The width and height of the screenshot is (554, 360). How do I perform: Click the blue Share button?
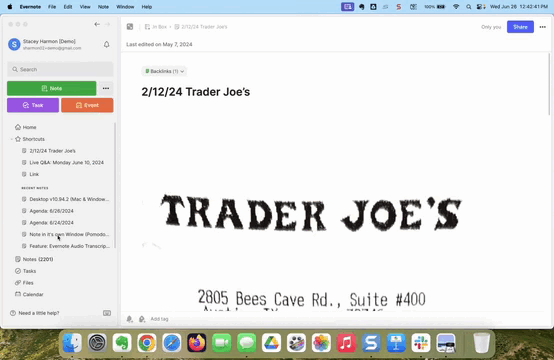click(520, 27)
